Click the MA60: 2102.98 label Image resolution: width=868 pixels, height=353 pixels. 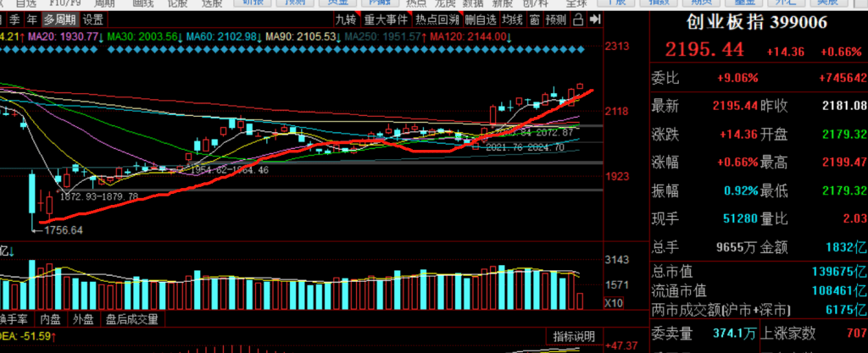pyautogui.click(x=224, y=37)
